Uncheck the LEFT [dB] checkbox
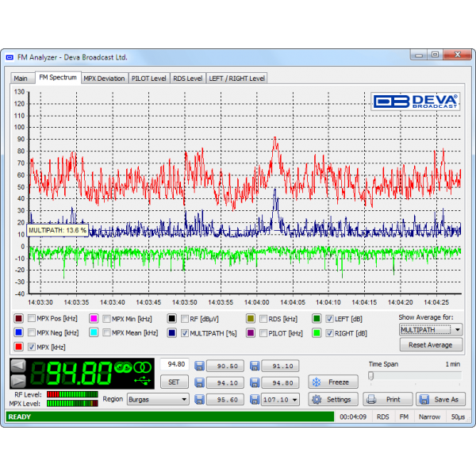 coord(329,319)
